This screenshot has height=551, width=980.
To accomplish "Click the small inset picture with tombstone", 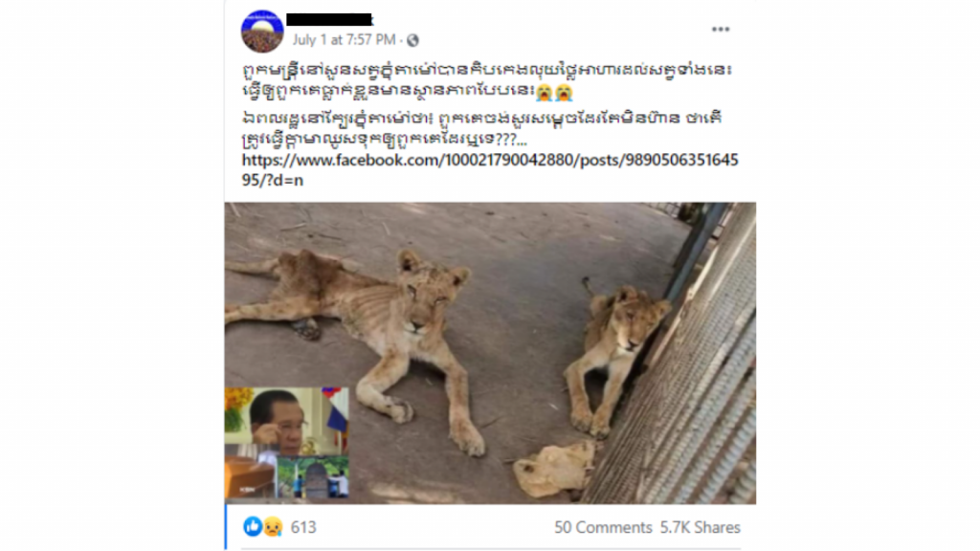I will pos(313,477).
